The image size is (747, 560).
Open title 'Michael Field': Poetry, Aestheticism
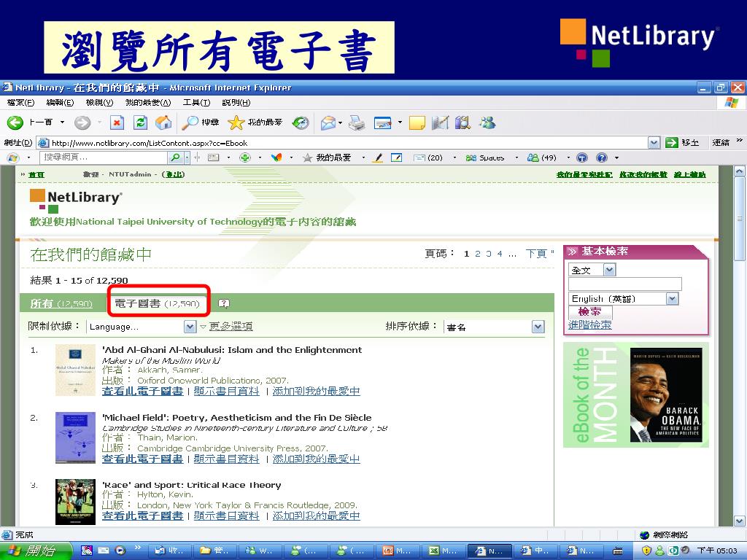click(x=237, y=418)
